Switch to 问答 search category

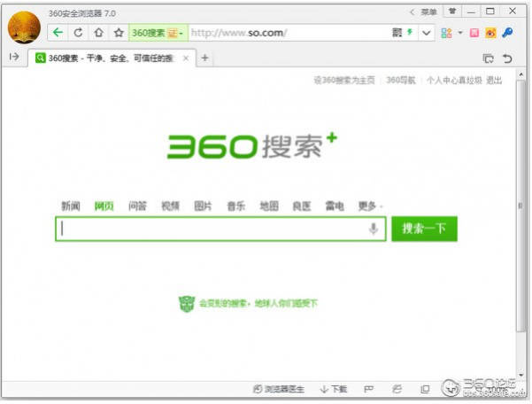coord(137,206)
